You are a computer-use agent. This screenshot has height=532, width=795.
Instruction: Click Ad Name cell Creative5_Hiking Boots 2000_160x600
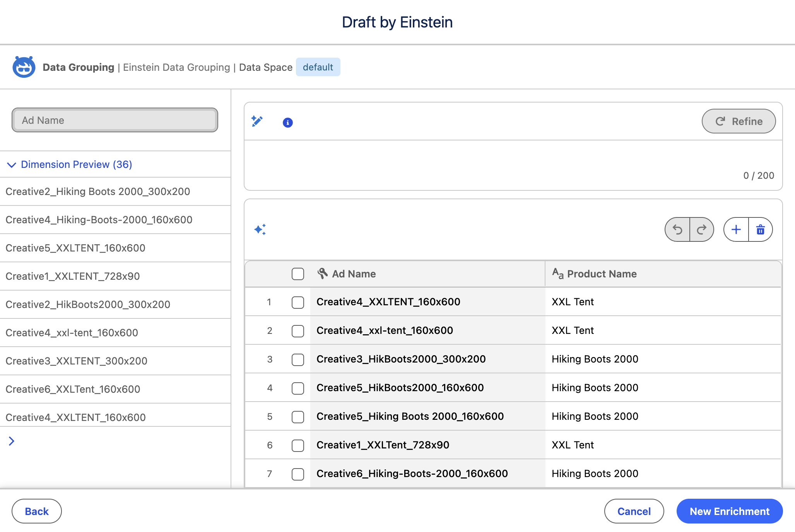[427, 416]
